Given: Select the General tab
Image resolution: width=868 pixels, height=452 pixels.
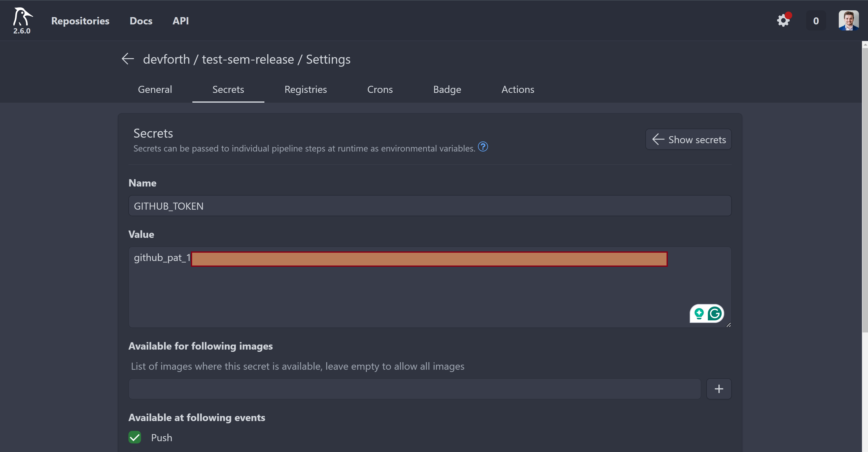Looking at the screenshot, I should 155,89.
